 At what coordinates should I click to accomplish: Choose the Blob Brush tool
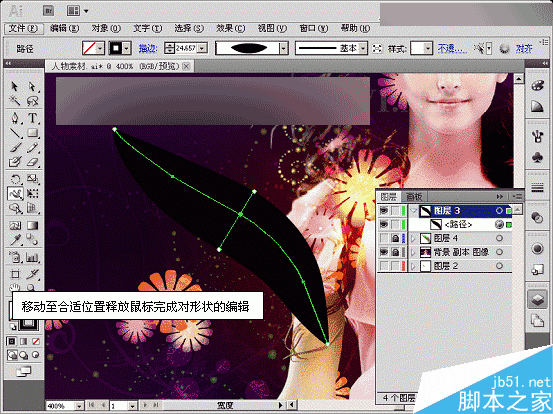pyautogui.click(x=15, y=162)
